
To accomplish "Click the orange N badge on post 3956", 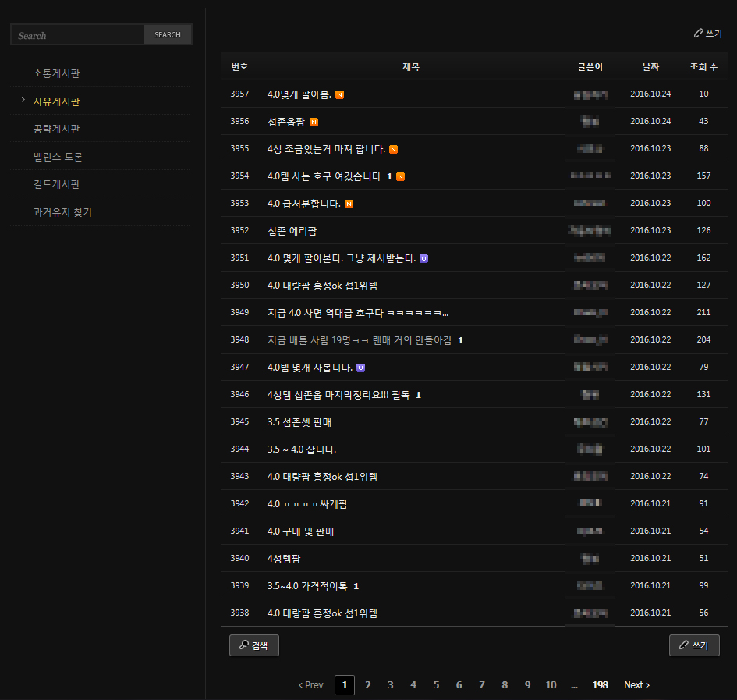I will [x=314, y=122].
